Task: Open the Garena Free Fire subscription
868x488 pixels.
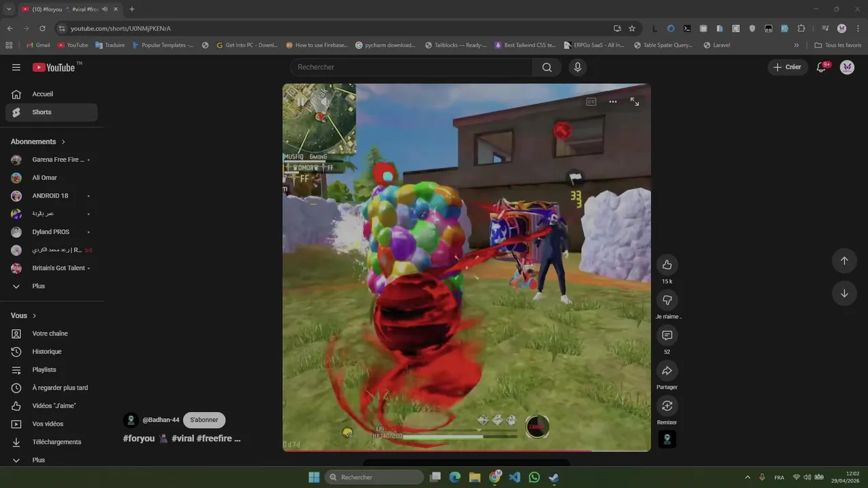Action: coord(52,160)
